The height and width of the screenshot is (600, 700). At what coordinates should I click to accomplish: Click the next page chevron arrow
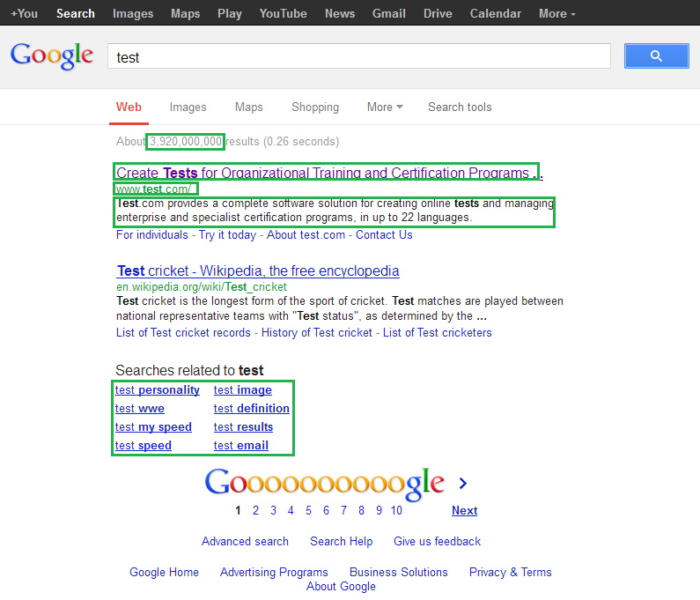pyautogui.click(x=463, y=483)
